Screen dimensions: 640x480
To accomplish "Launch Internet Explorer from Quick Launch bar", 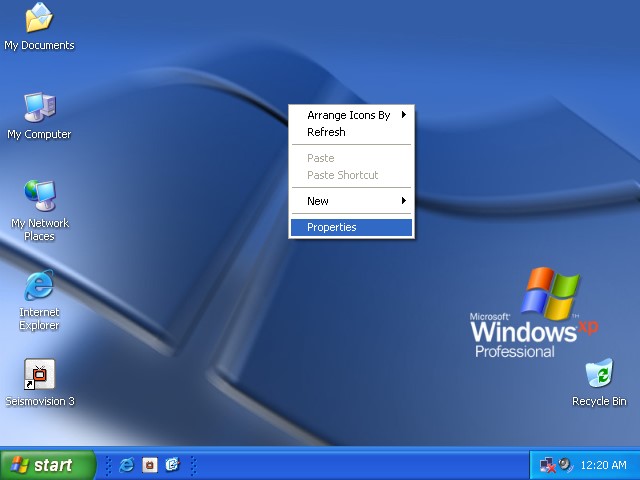I will pos(127,465).
